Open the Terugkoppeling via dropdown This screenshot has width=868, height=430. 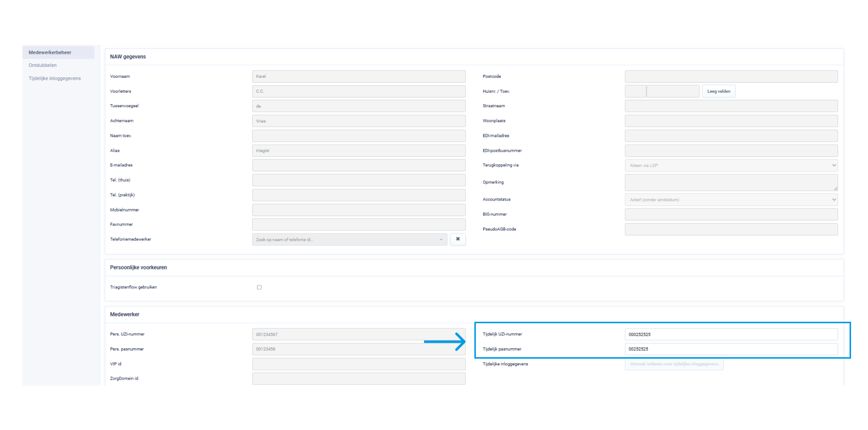(730, 166)
